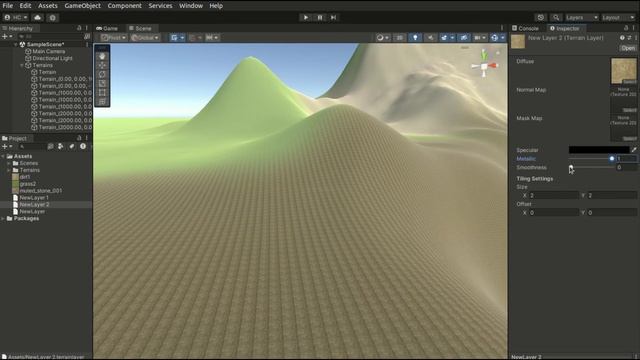Click Hierarchy search filter icon

[x=87, y=37]
